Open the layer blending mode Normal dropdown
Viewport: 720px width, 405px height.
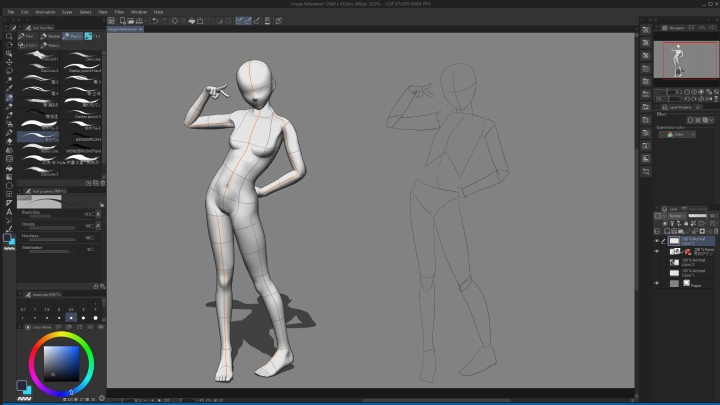[677, 216]
